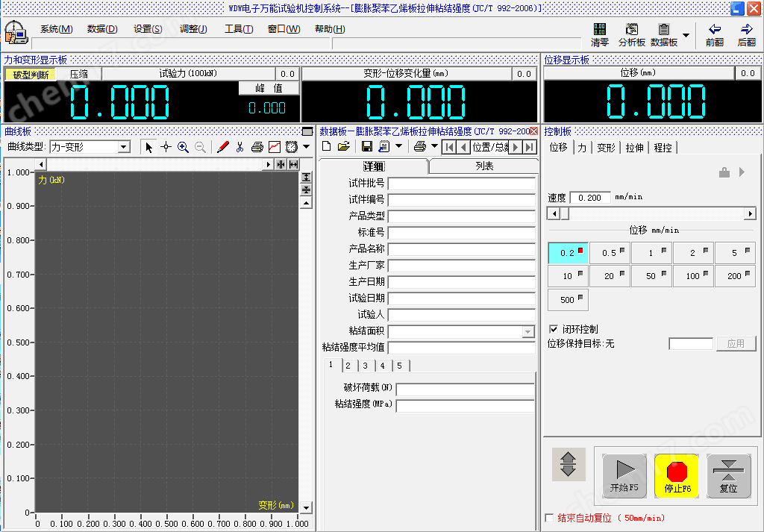764x532 pixels.
Task: Click the lock icon in control panel
Action: pyautogui.click(x=724, y=172)
